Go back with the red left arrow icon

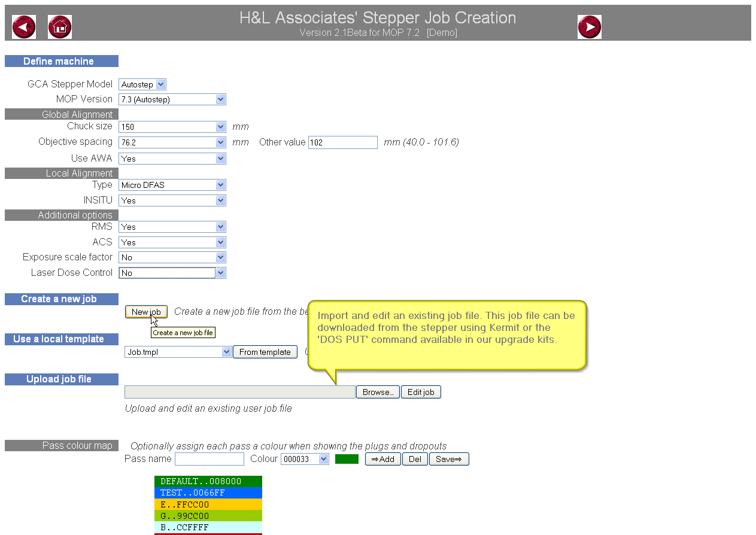coord(24,27)
